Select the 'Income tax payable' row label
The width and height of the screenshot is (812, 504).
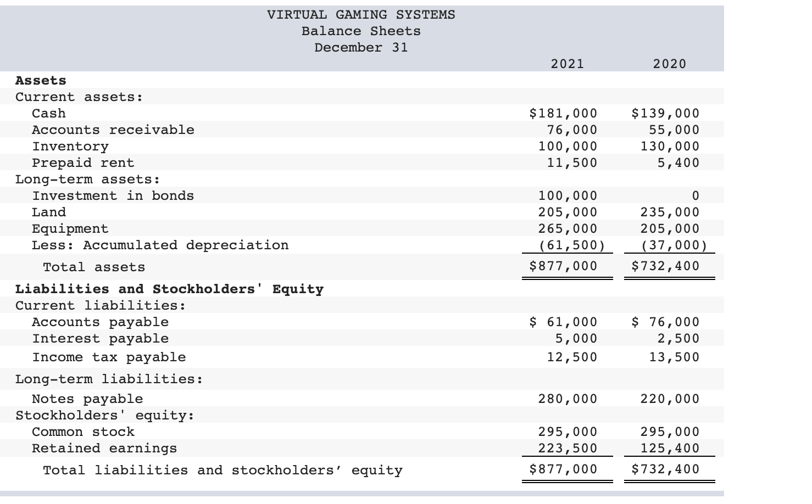109,357
